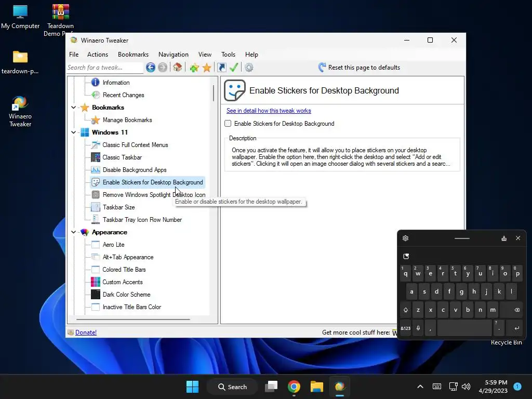Open the Home page icon in toolbar
The height and width of the screenshot is (399, 532).
click(178, 68)
